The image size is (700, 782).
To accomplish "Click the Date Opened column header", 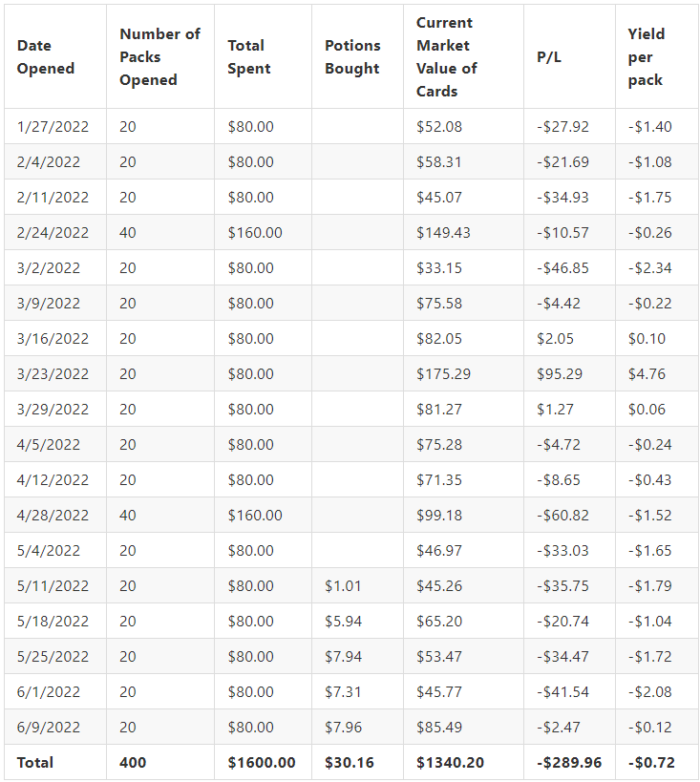I will pyautogui.click(x=55, y=57).
